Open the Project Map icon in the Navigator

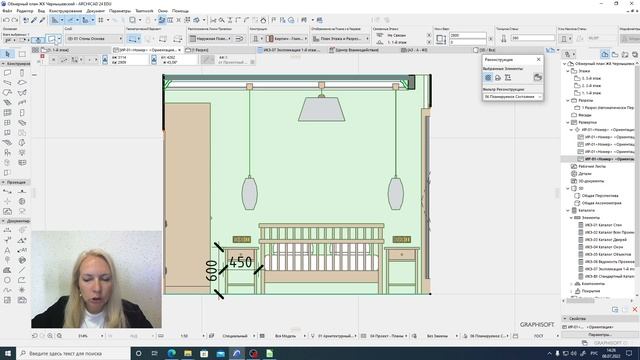point(605,54)
